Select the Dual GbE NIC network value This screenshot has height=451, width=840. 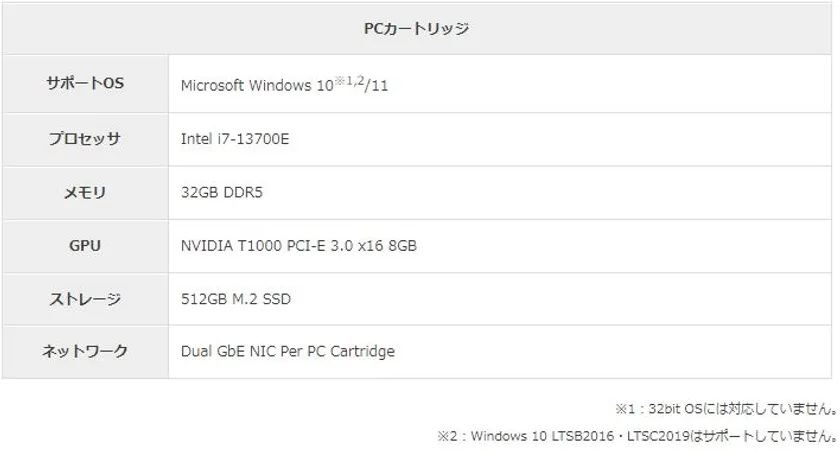(240, 351)
